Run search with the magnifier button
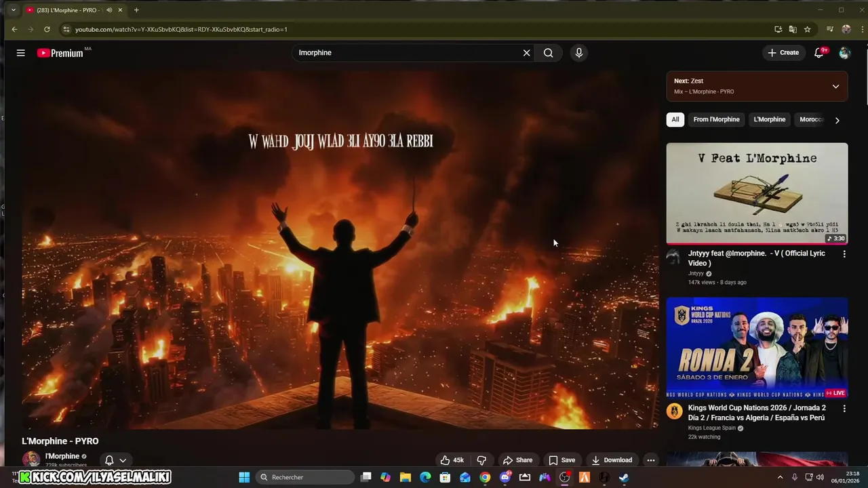 (x=549, y=53)
